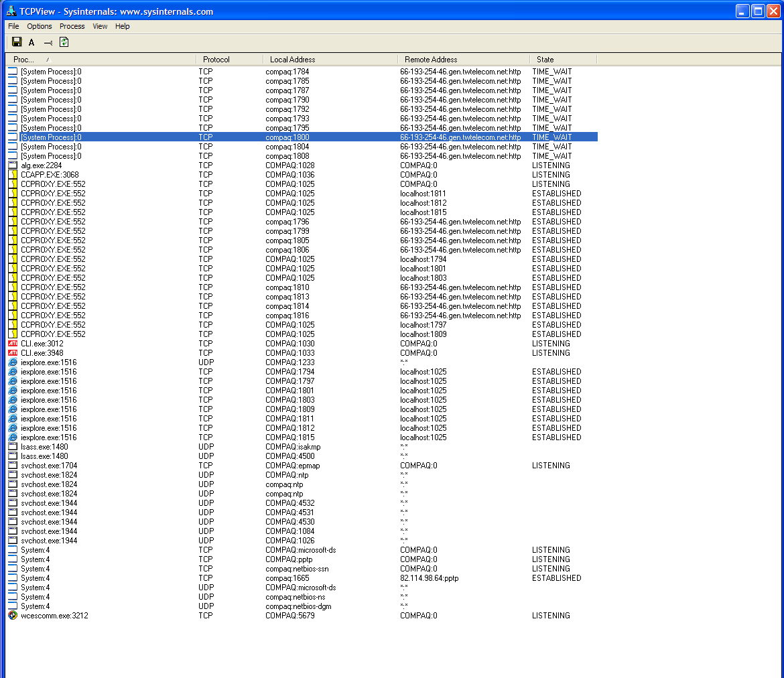Click local address COMPAQ:1030
The height and width of the screenshot is (678, 784).
pos(290,344)
